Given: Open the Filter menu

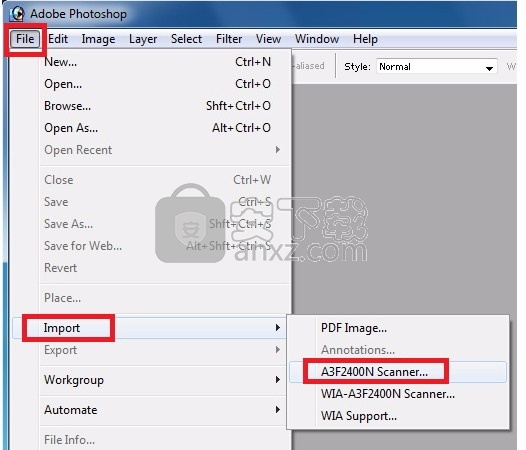Looking at the screenshot, I should [x=229, y=39].
